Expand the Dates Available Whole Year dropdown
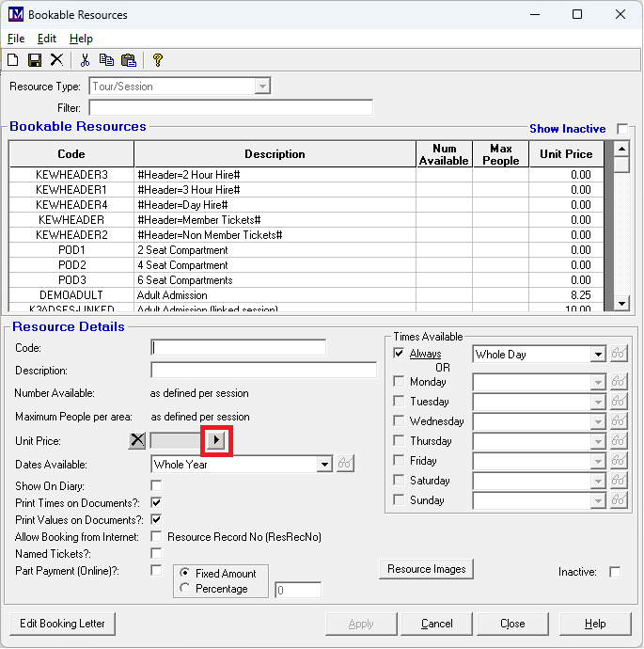Image resolution: width=644 pixels, height=649 pixels. point(324,465)
